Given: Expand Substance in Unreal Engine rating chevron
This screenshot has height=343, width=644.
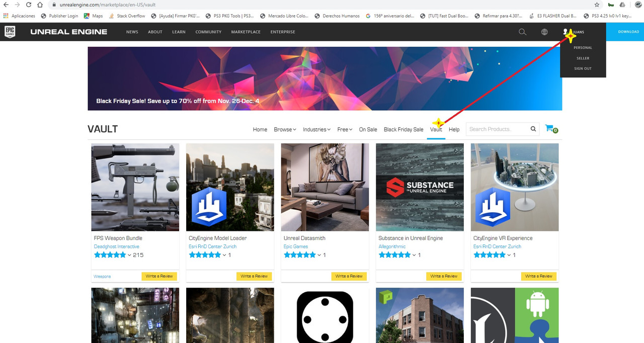Looking at the screenshot, I should 414,255.
